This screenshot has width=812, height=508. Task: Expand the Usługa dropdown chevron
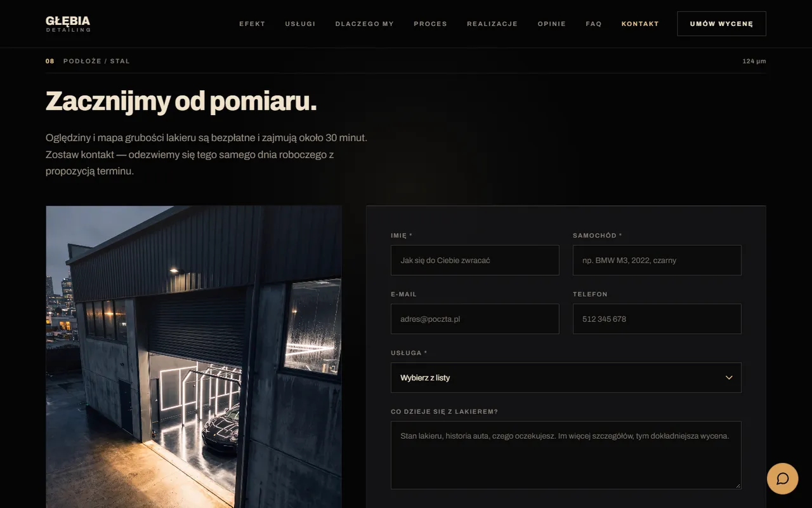point(729,378)
